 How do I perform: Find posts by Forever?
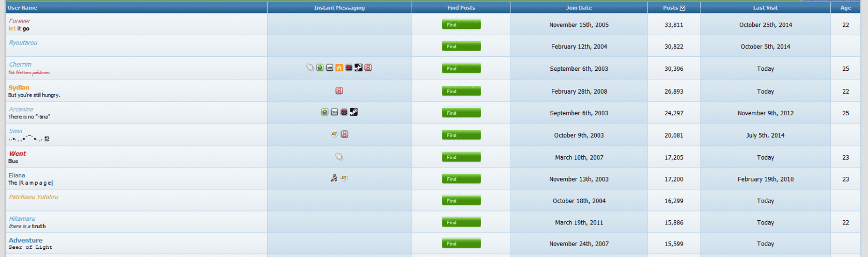461,25
